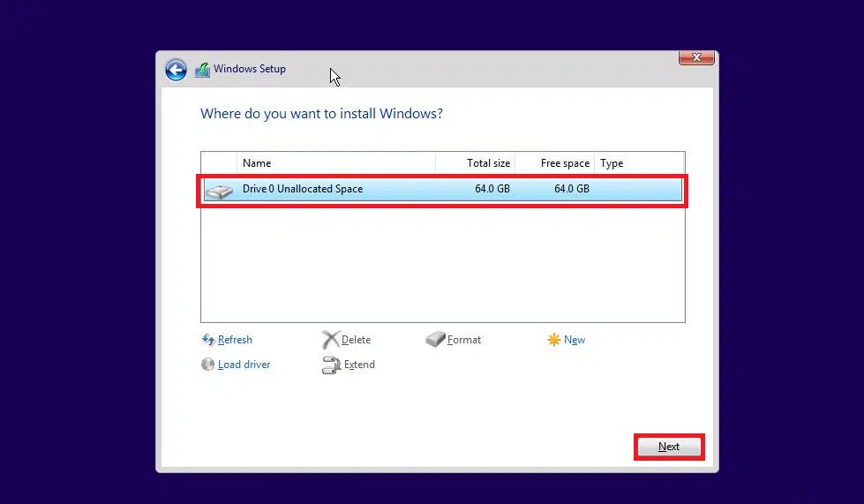This screenshot has height=504, width=864.
Task: Click the New partition star icon
Action: [553, 340]
